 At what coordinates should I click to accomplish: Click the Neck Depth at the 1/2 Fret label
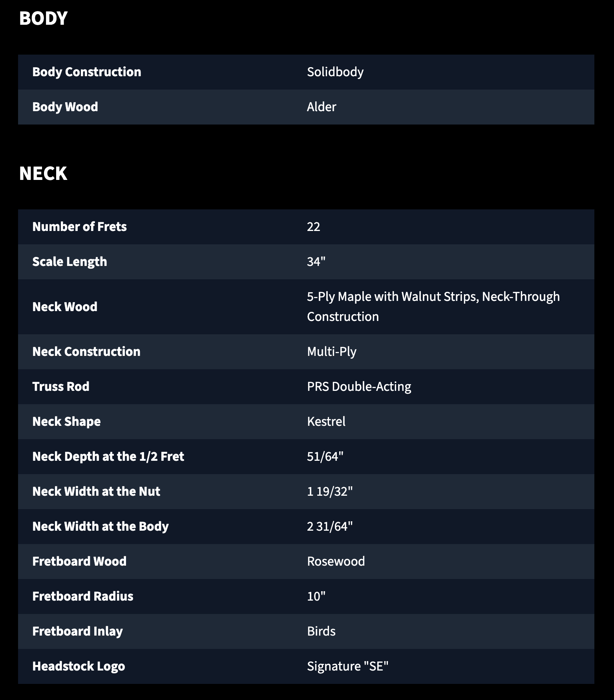[x=108, y=456]
